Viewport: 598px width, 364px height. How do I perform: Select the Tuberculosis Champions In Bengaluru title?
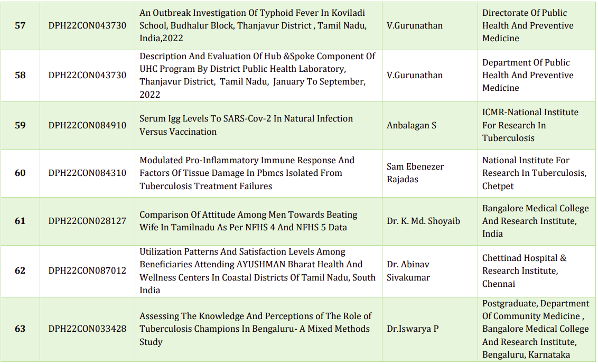(255, 329)
